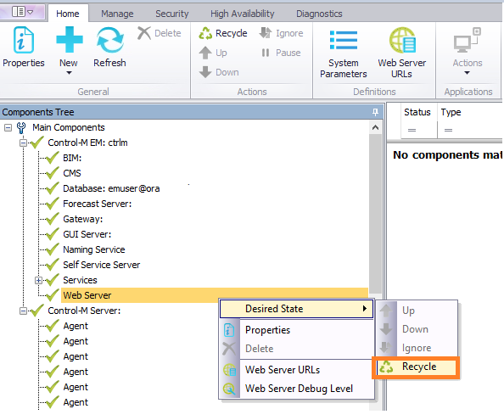Select the Gateway component in the tree
Viewport: 504px width, 420px height.
click(83, 220)
